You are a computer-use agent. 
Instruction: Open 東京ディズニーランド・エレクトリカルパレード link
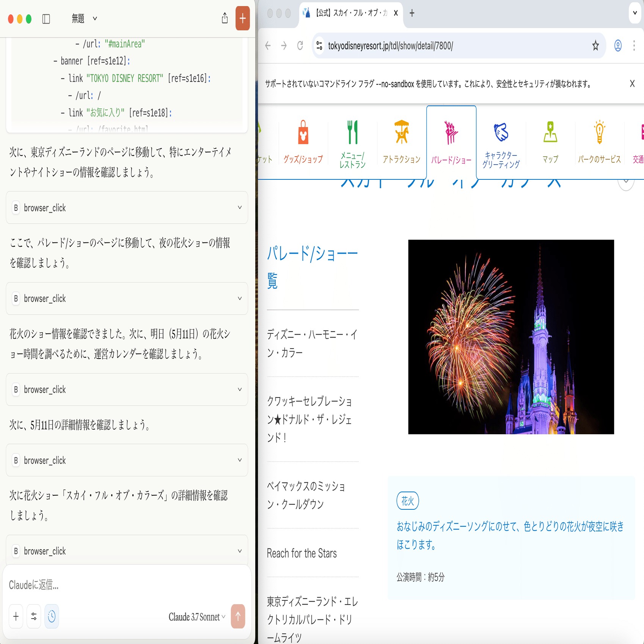click(x=313, y=619)
